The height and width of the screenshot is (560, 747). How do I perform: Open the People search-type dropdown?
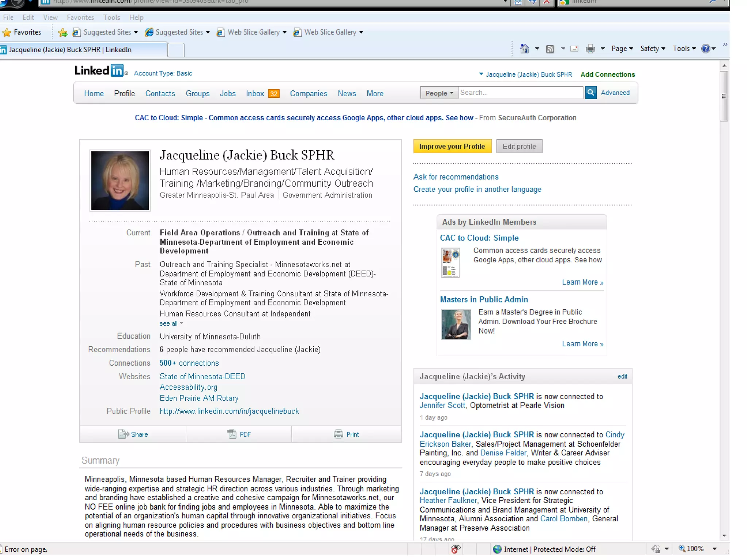point(439,93)
